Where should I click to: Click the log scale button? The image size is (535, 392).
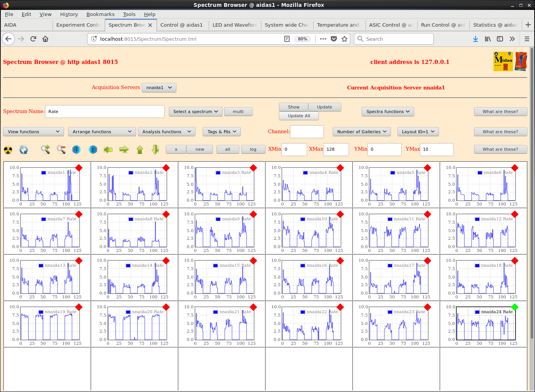tap(253, 150)
